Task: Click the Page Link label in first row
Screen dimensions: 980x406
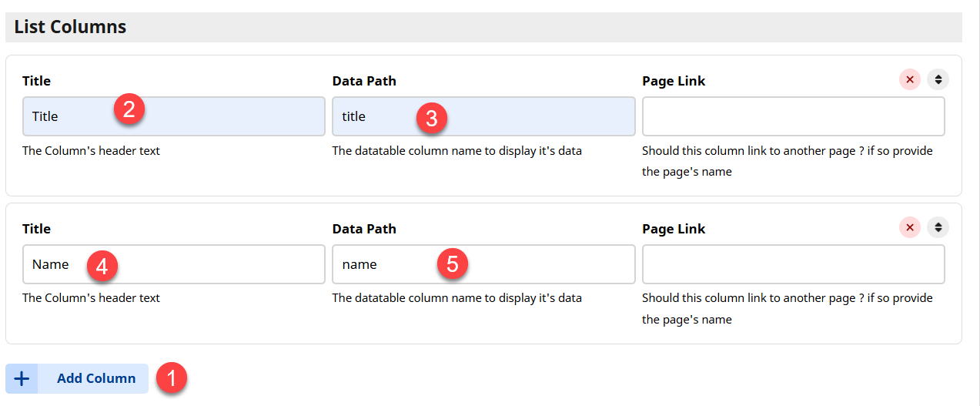Action: (x=673, y=81)
